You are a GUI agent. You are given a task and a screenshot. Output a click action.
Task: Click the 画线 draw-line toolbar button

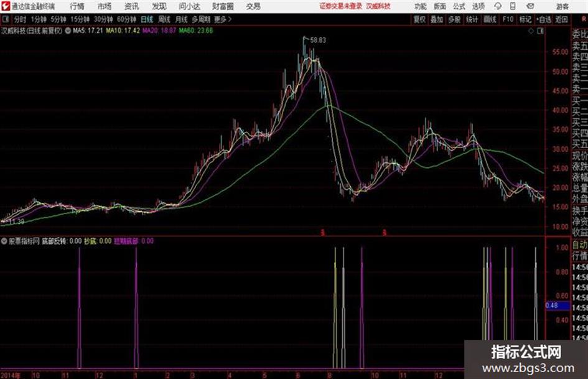(x=490, y=19)
